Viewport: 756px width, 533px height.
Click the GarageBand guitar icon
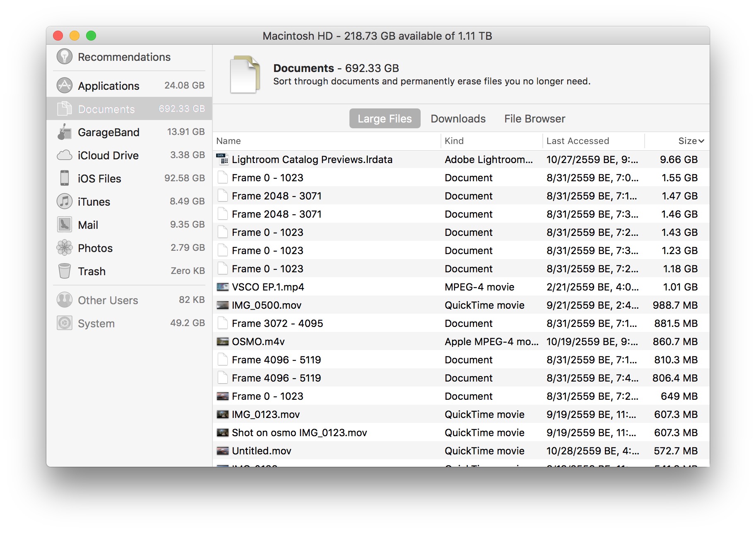pyautogui.click(x=64, y=132)
